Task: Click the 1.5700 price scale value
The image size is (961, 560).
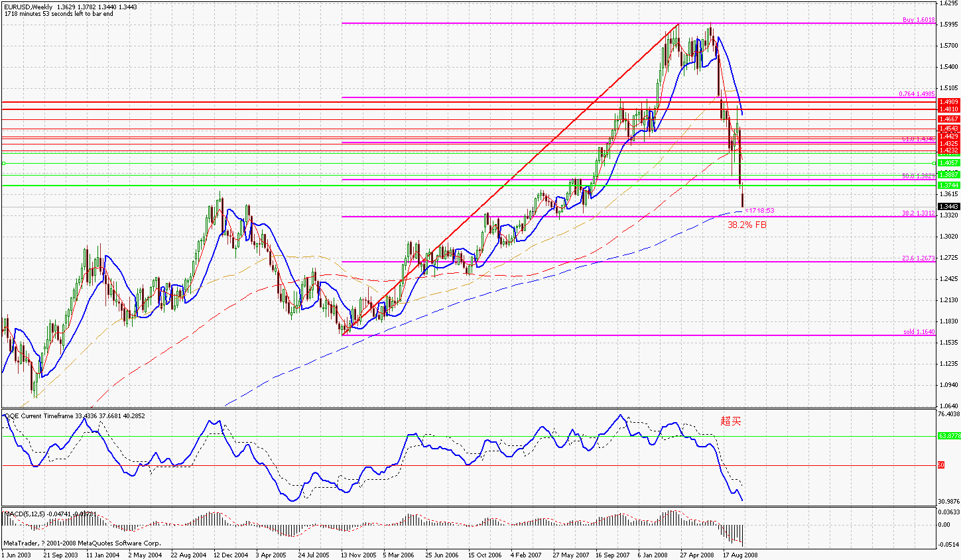Action: [x=949, y=46]
